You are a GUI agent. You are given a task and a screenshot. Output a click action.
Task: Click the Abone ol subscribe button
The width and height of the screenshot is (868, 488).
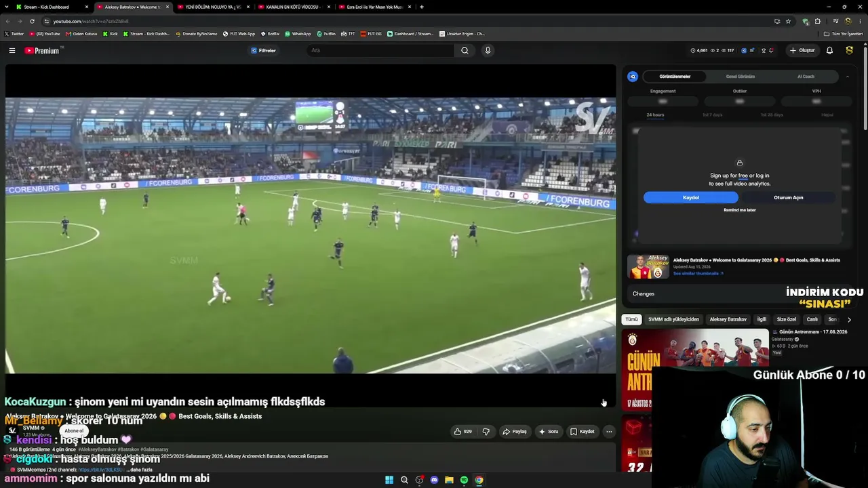tap(74, 431)
